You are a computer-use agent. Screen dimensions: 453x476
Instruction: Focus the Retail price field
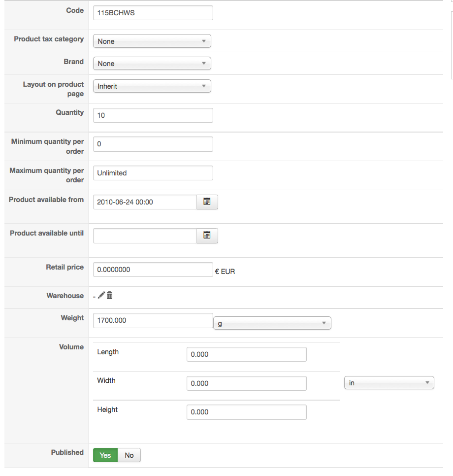tap(153, 270)
